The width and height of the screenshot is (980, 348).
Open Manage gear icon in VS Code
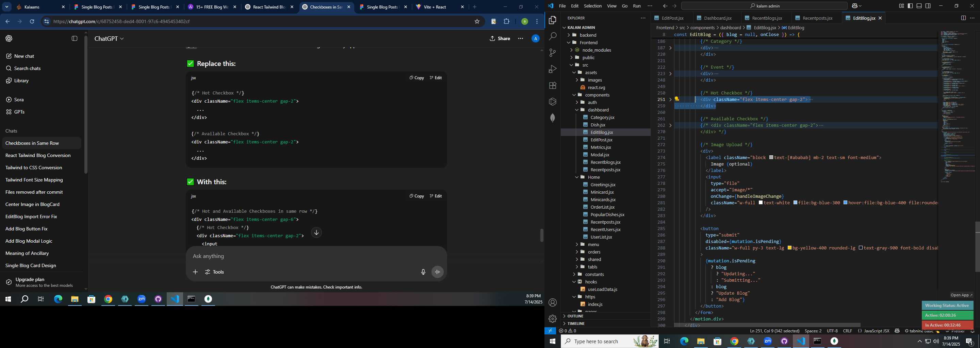pyautogui.click(x=553, y=319)
